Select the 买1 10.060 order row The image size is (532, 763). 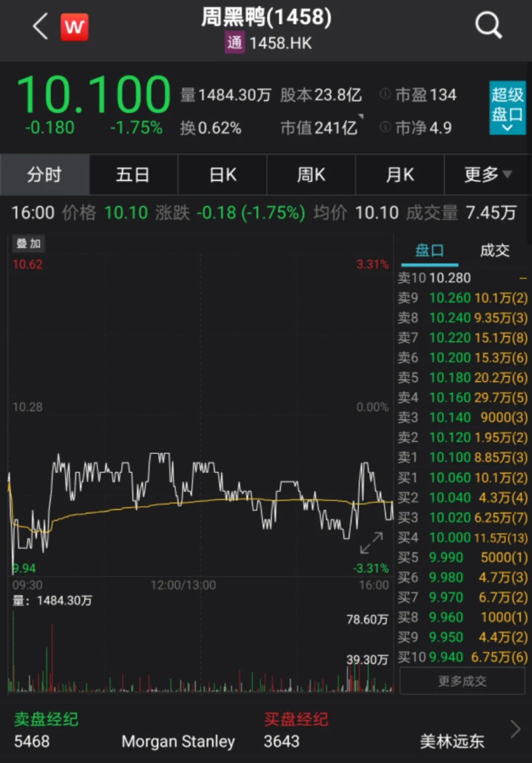(x=462, y=478)
